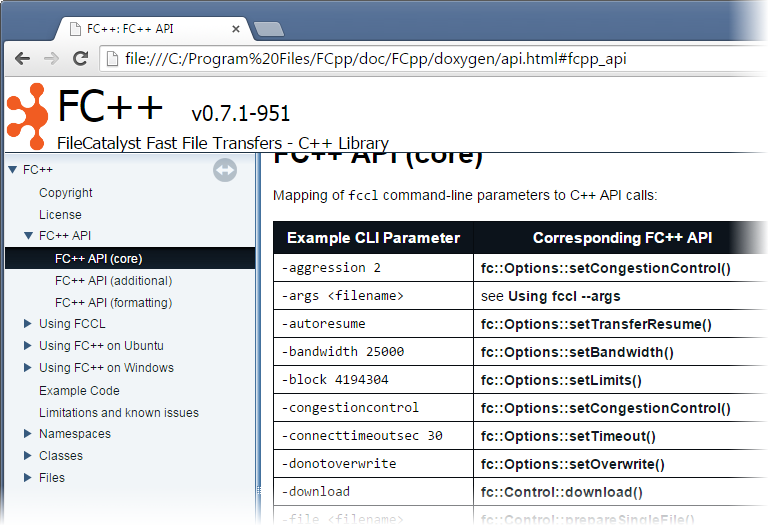Open the fc::Control::download() link
This screenshot has width=768, height=525.
pos(561,492)
